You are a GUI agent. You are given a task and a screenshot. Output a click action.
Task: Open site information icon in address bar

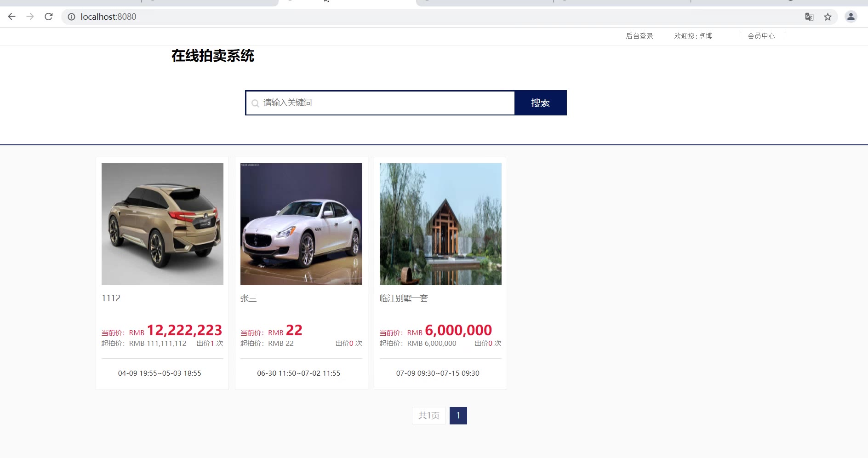71,17
